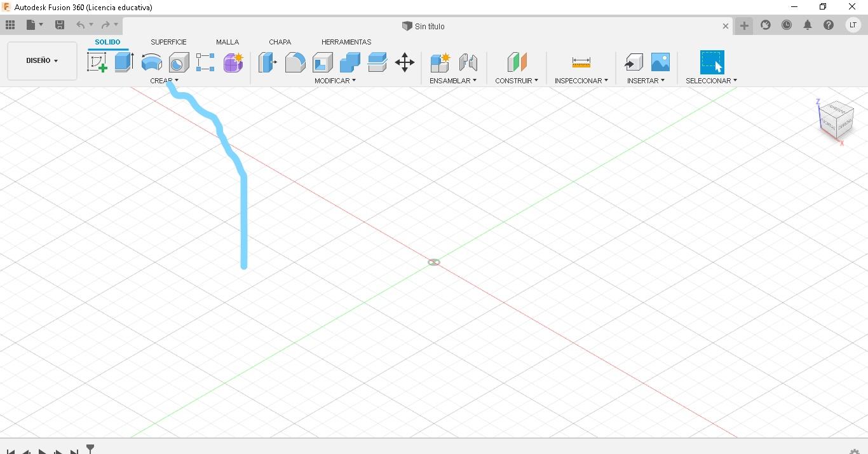Click the Insert Derive icon
Screen dimensions: 868x454
(633, 62)
